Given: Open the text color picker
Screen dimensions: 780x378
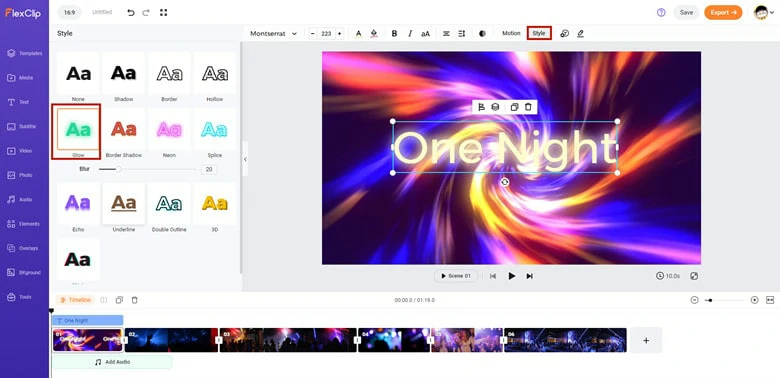Looking at the screenshot, I should 358,34.
